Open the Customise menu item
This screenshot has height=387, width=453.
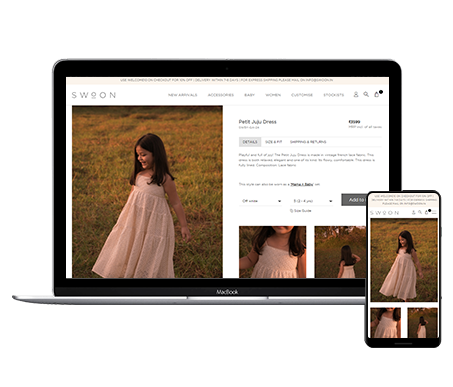[x=302, y=95]
